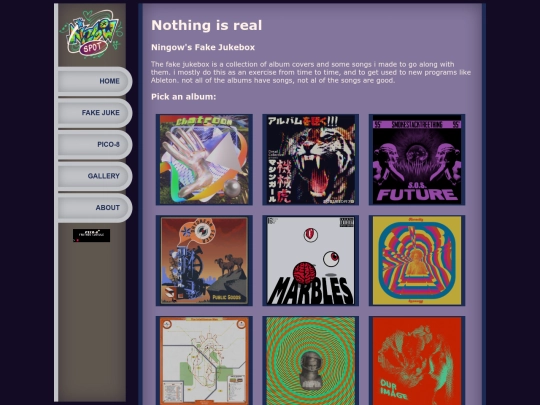Click the fake jukebox description paragraph

[311, 72]
